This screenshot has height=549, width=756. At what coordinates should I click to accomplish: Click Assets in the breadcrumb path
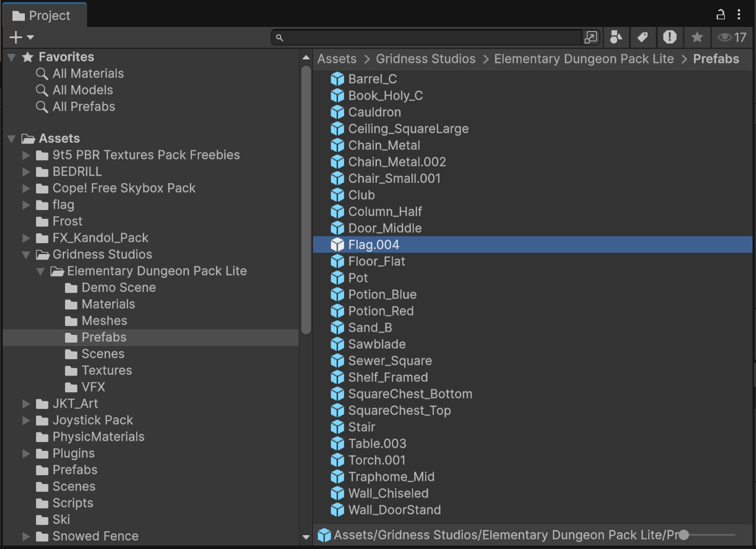[337, 59]
